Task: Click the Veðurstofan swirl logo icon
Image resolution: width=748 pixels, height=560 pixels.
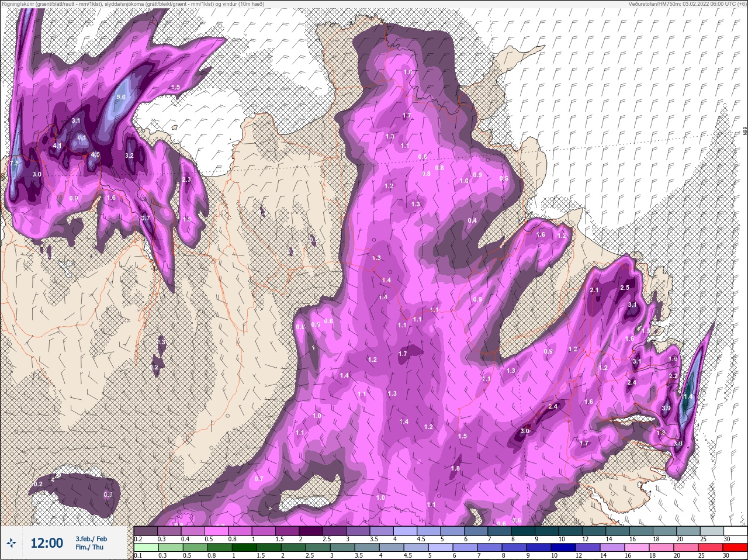Action: pos(12,543)
